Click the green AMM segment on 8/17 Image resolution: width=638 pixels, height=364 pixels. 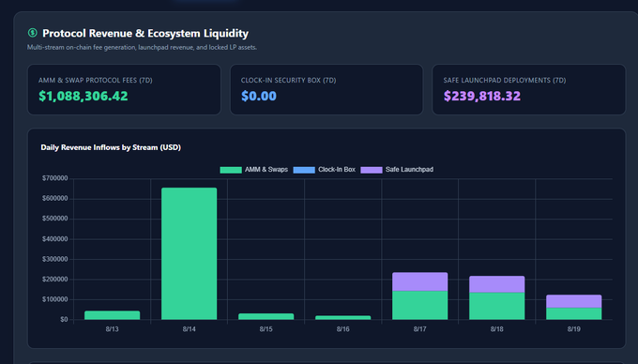420,306
